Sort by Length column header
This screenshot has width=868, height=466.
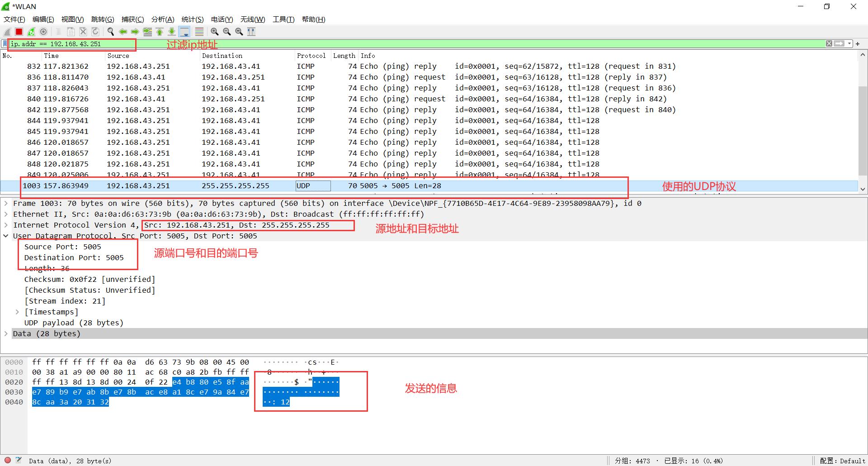pos(344,56)
